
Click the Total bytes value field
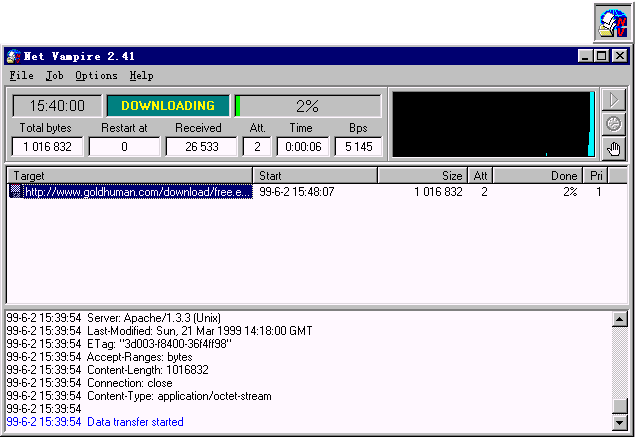pyautogui.click(x=46, y=147)
